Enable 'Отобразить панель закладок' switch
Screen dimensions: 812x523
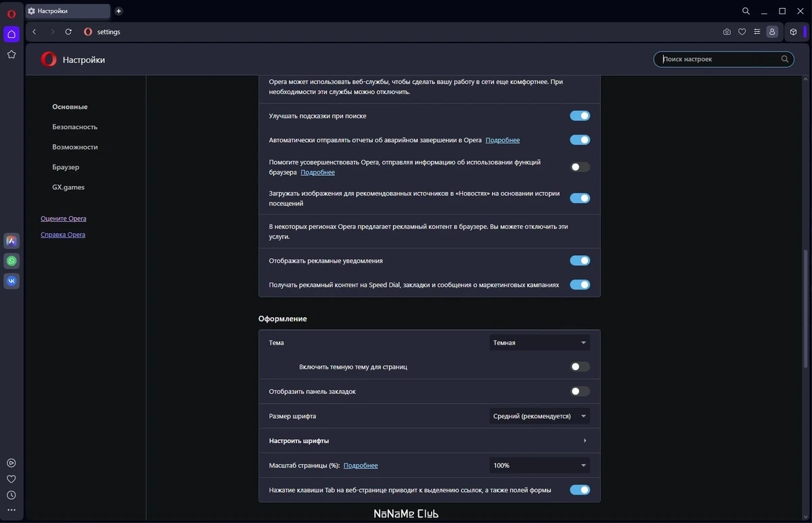580,391
